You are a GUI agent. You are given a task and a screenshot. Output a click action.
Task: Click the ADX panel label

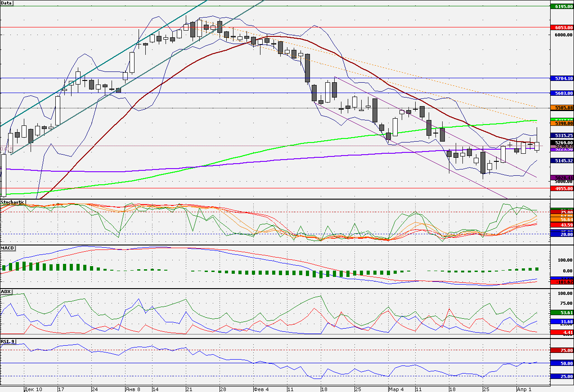[x=6, y=292]
